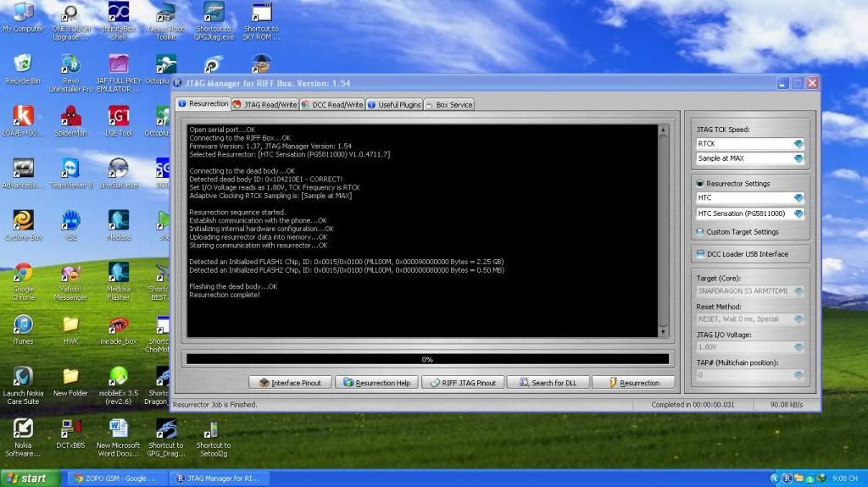Open the Cyclone Box icon
The image size is (868, 487).
[x=23, y=224]
